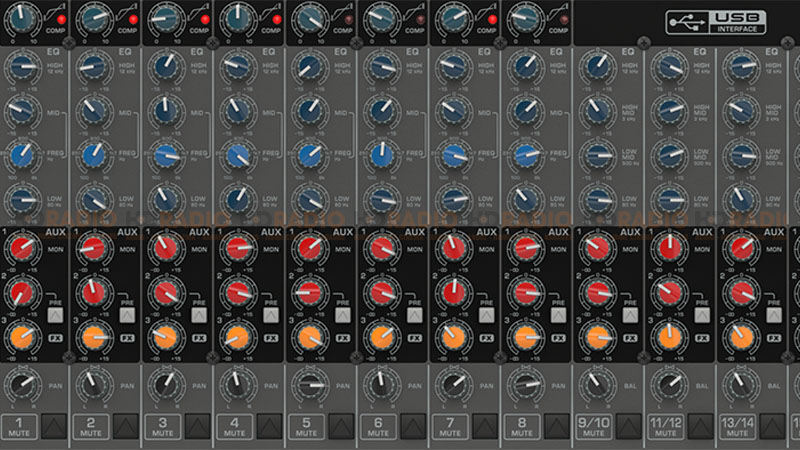The image size is (800, 450).
Task: Click the FX label on channel 8
Action: 559,338
